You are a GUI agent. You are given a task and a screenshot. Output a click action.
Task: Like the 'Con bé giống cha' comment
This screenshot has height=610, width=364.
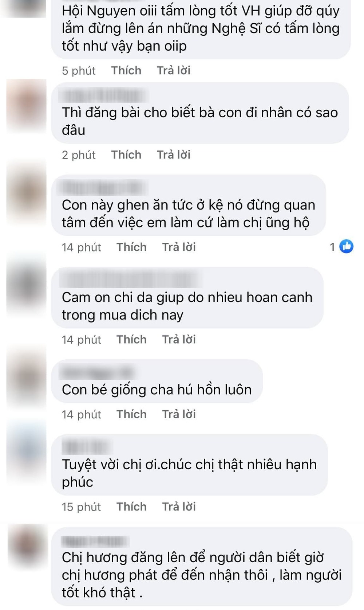pos(131,414)
